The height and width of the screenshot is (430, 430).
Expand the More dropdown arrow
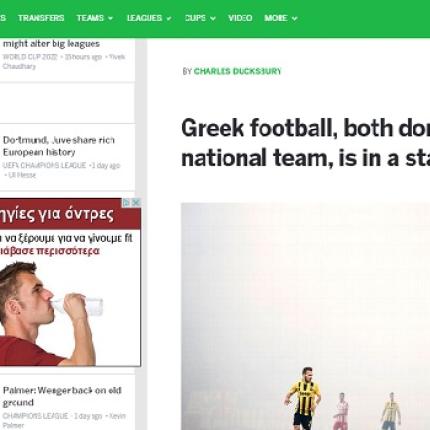[294, 18]
